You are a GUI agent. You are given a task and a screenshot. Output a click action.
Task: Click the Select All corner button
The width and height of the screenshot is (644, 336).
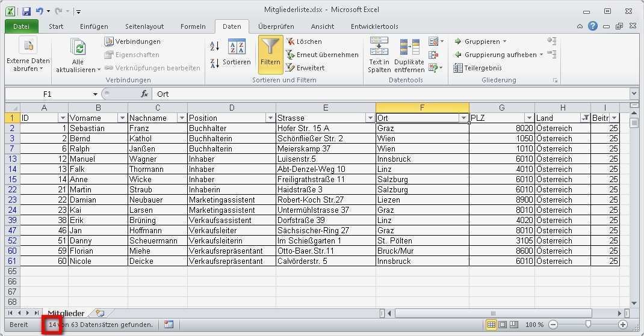(12, 108)
